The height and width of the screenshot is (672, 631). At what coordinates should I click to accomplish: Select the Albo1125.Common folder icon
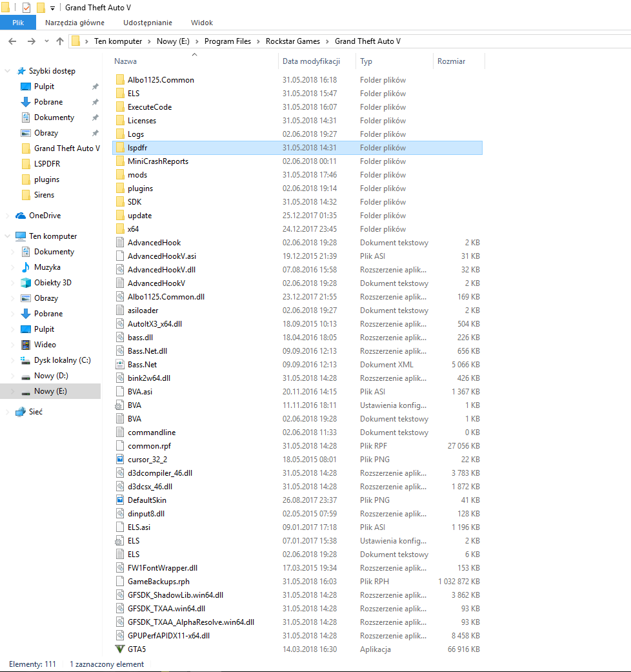121,79
